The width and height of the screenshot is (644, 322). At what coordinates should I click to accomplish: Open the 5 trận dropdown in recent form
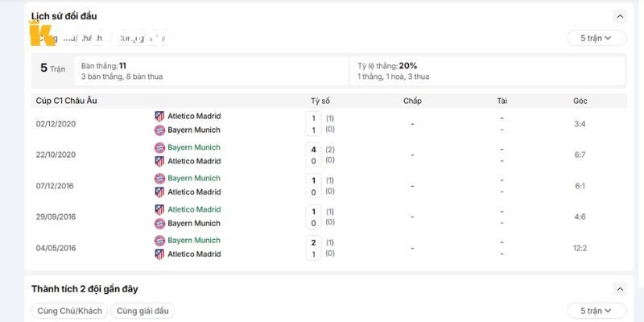click(597, 311)
